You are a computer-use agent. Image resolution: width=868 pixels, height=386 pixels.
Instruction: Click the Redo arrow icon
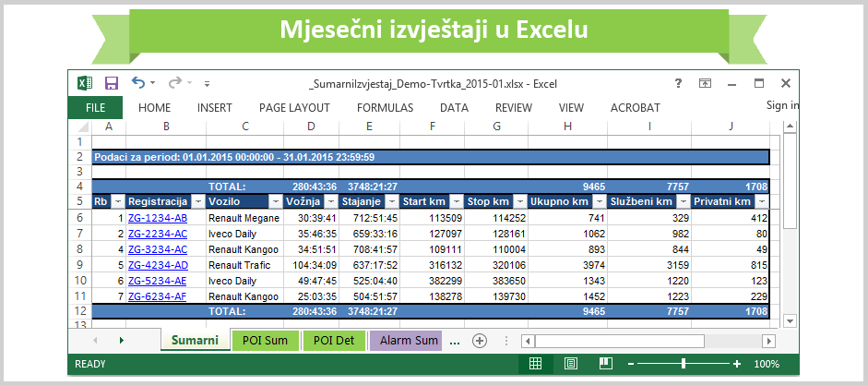tap(175, 83)
